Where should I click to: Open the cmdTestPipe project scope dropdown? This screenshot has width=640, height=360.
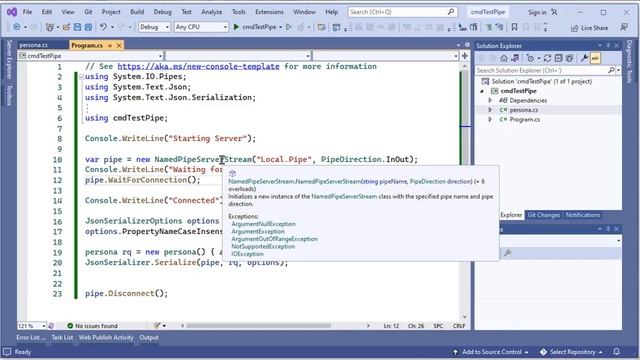coord(90,56)
